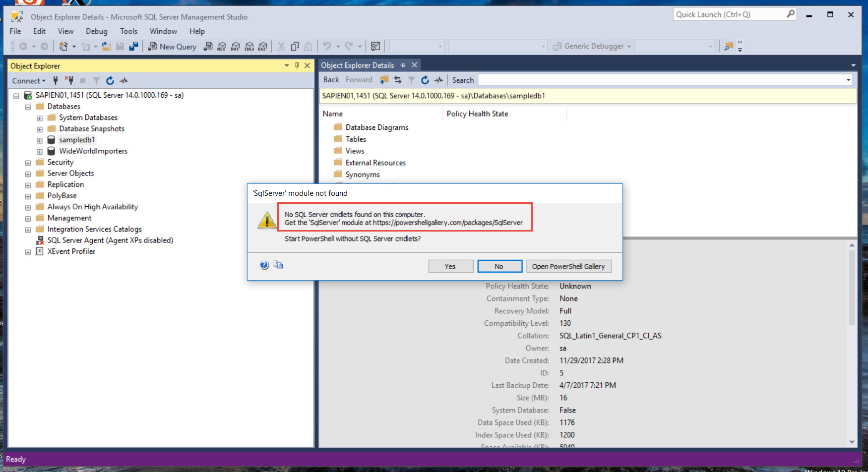
Task: Open the Search box dropdown arrow in Details
Action: click(848, 80)
